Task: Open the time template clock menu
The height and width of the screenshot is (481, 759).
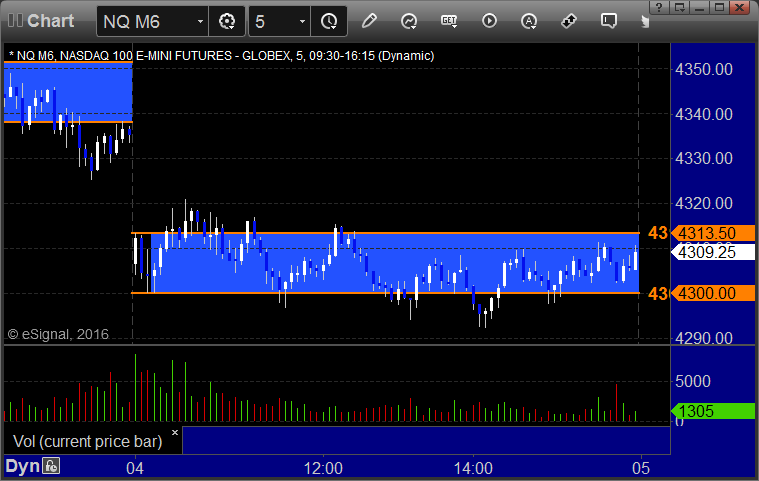Action: (x=329, y=21)
